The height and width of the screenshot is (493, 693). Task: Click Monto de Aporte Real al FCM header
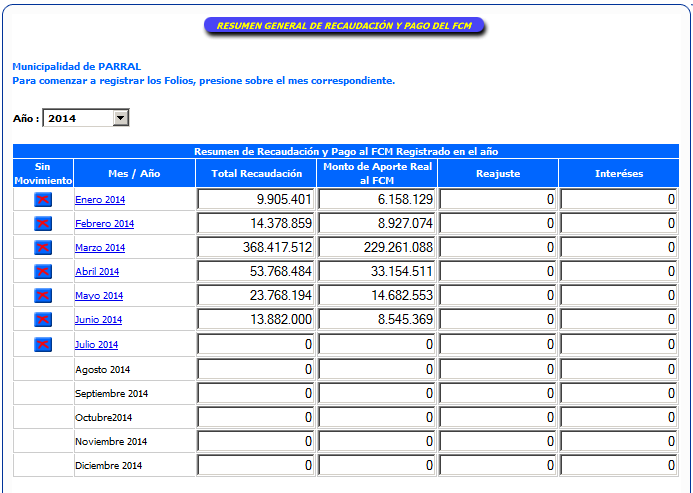click(377, 173)
